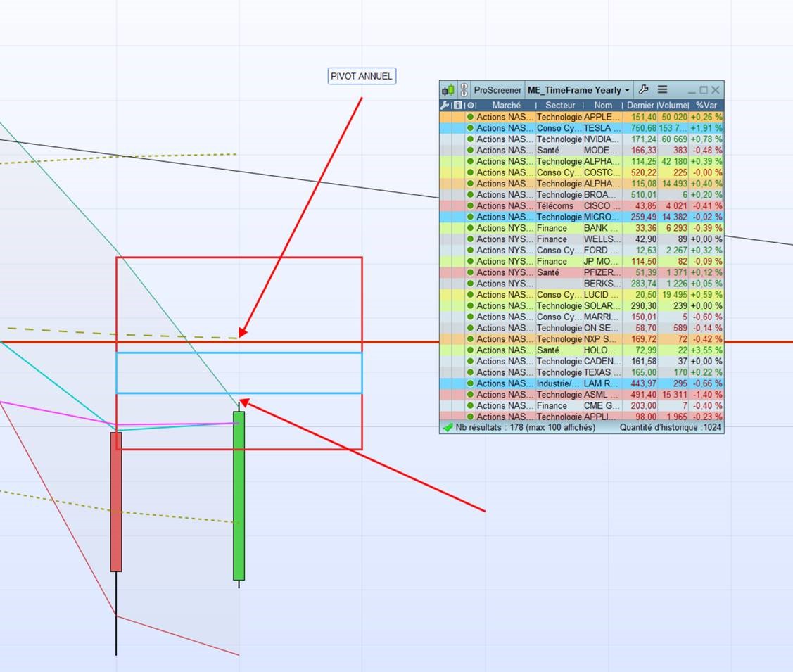Click the green checkmark in the results status bar
This screenshot has height=672, width=793.
[448, 428]
